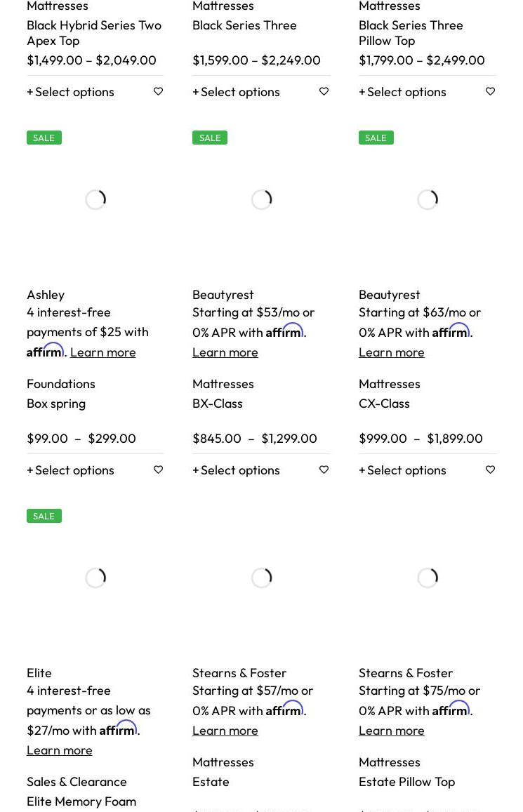Screen dimensions: 523x812
Task: Wishlist the CX-Class mattress
Action: 490,470
